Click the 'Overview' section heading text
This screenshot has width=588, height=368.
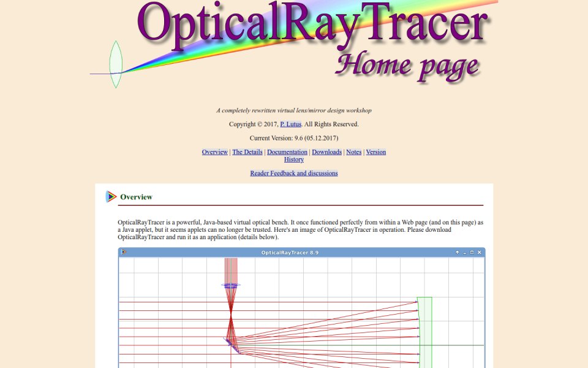pyautogui.click(x=136, y=197)
